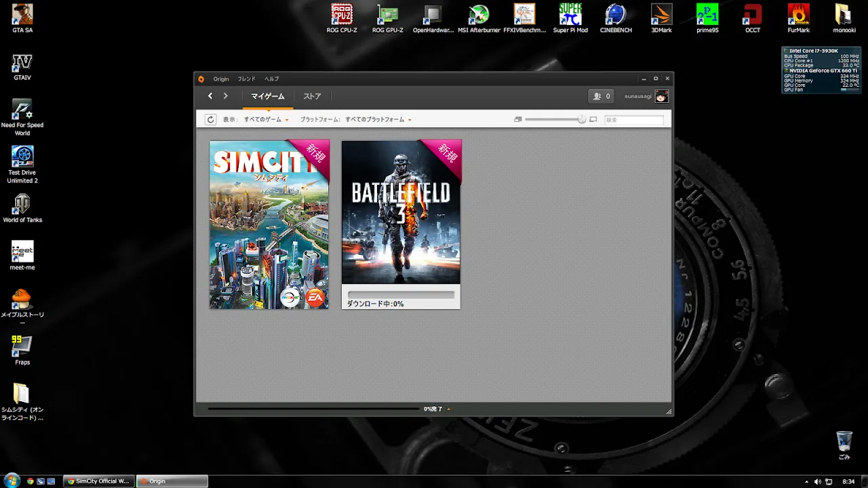
Task: Expand the download progress details arrow
Action: pos(449,409)
